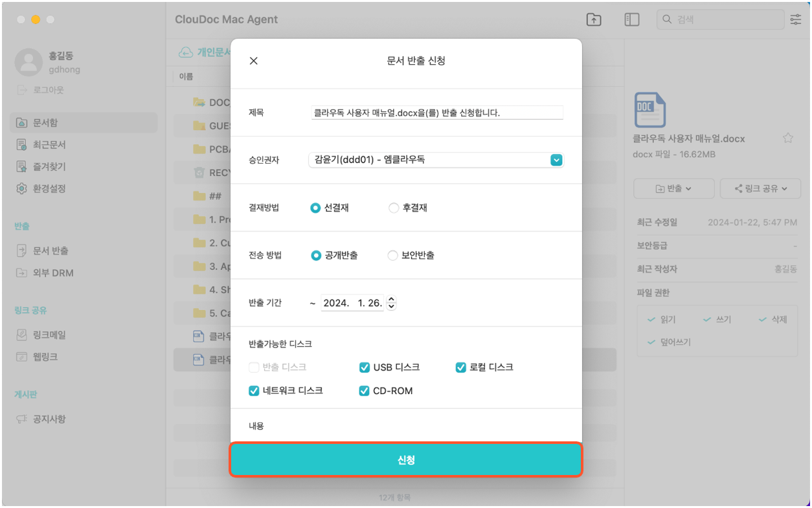
Task: Open 환경설정 in the sidebar
Action: [x=84, y=189]
